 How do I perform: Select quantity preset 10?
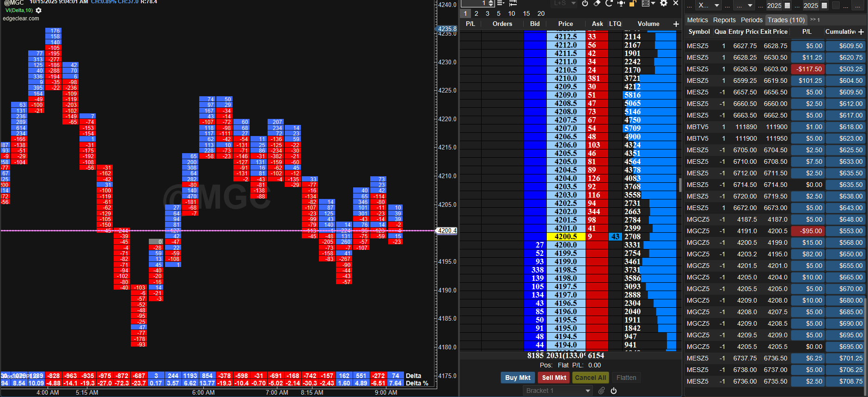click(x=512, y=13)
